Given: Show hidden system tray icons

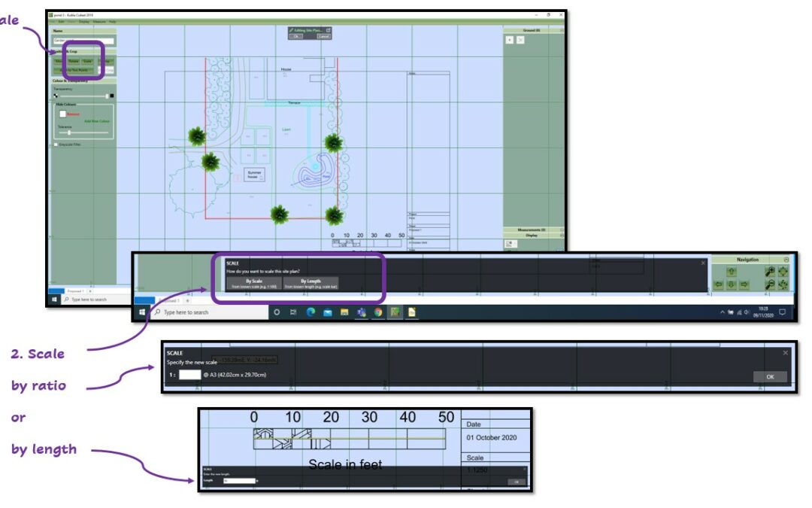Looking at the screenshot, I should [x=723, y=312].
